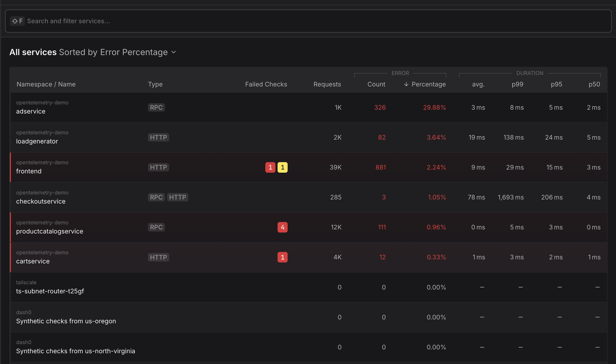
Task: Click the red failed check badge on cartservice
Action: point(282,257)
